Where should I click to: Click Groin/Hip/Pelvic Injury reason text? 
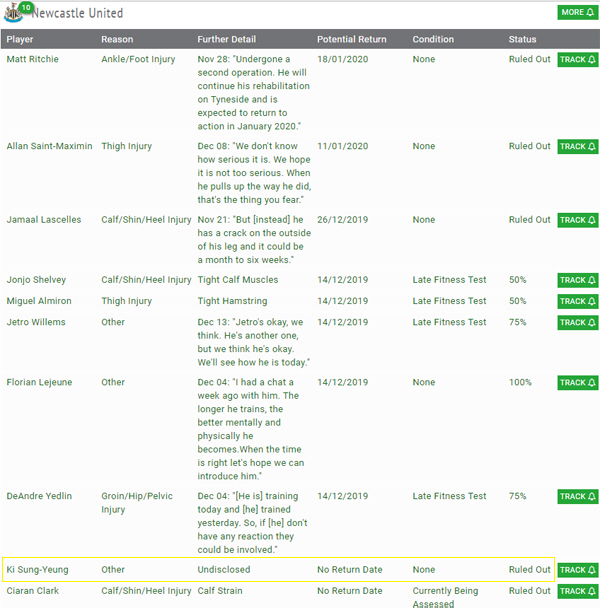click(x=137, y=503)
